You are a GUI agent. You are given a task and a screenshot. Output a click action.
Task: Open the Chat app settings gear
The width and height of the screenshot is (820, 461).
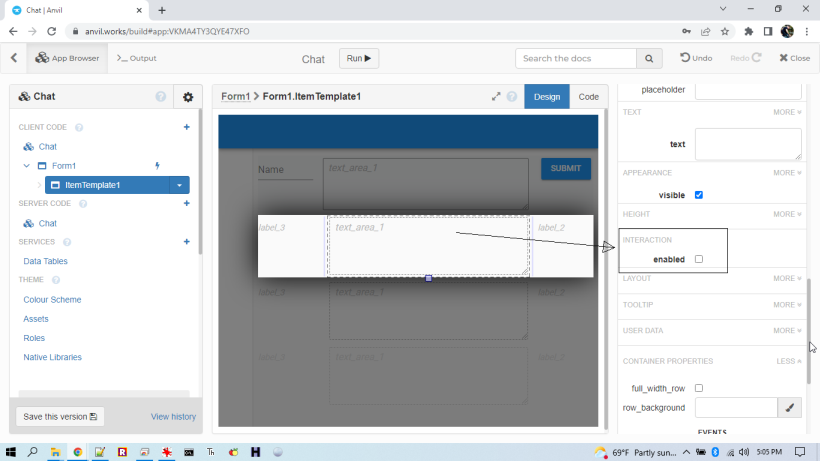pos(187,97)
